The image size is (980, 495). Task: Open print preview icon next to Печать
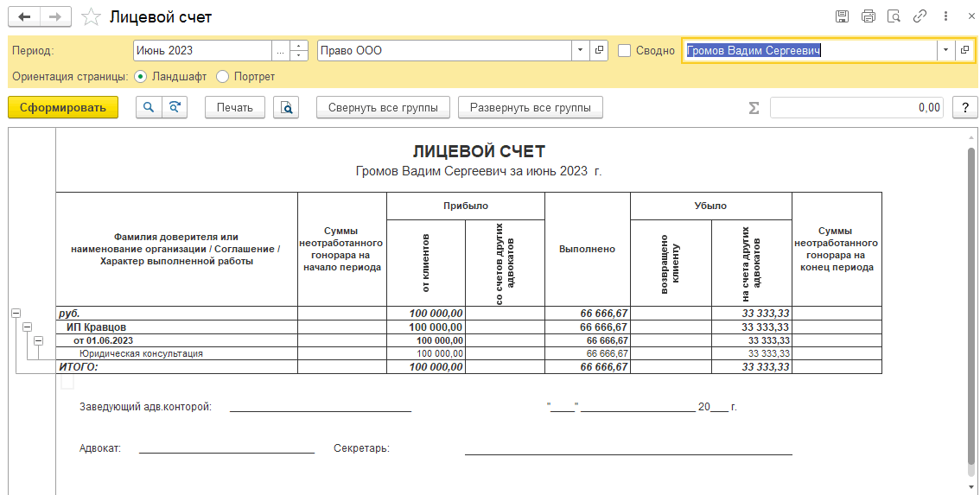(x=286, y=108)
